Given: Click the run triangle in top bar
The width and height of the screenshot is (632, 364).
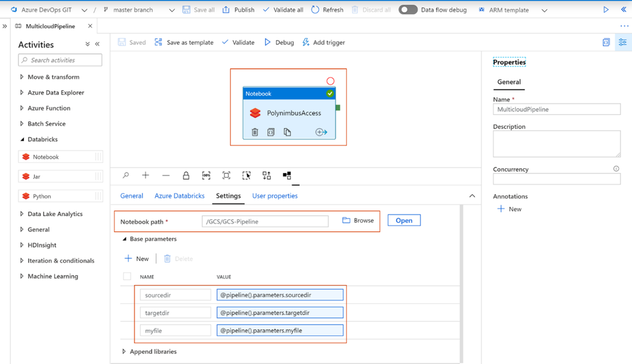Looking at the screenshot, I should click(606, 9).
